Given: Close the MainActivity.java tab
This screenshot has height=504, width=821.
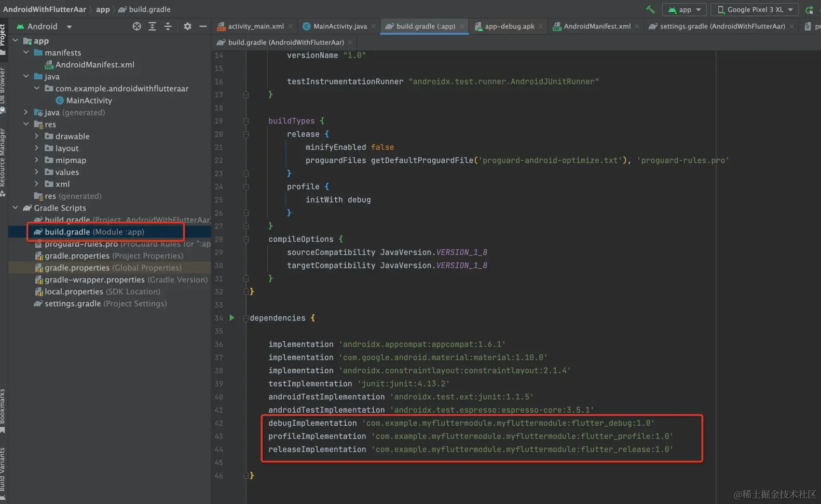Looking at the screenshot, I should coord(374,26).
